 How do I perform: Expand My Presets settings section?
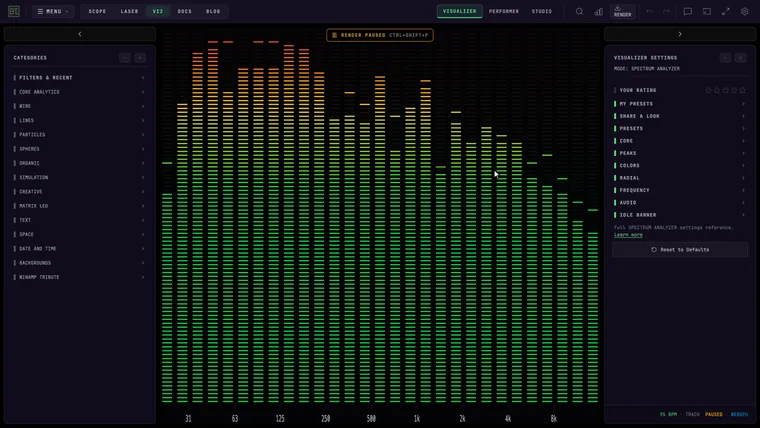[x=680, y=104]
